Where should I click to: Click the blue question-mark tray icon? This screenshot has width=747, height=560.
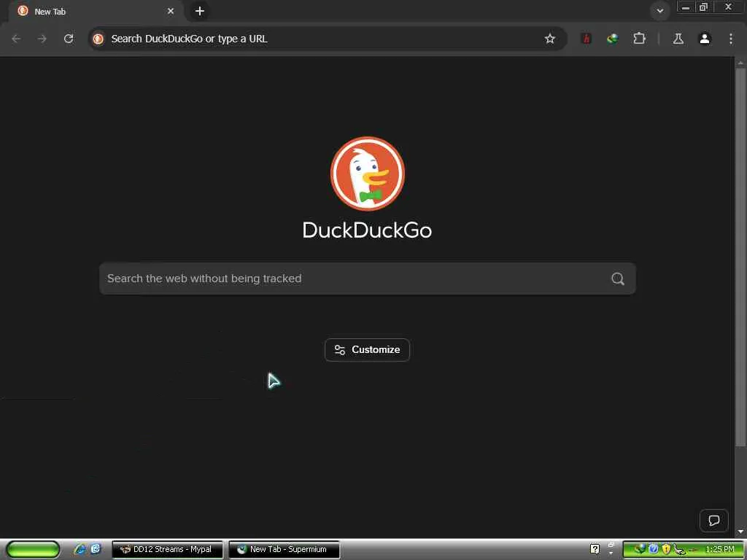point(654,549)
